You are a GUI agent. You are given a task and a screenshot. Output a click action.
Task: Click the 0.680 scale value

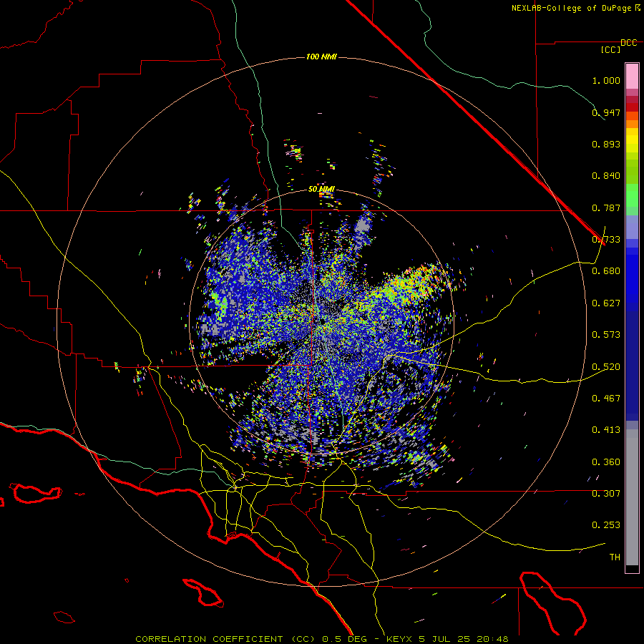[x=606, y=271]
